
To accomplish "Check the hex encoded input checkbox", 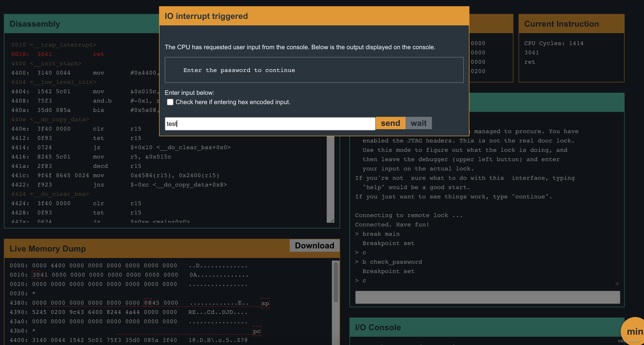I will (170, 102).
